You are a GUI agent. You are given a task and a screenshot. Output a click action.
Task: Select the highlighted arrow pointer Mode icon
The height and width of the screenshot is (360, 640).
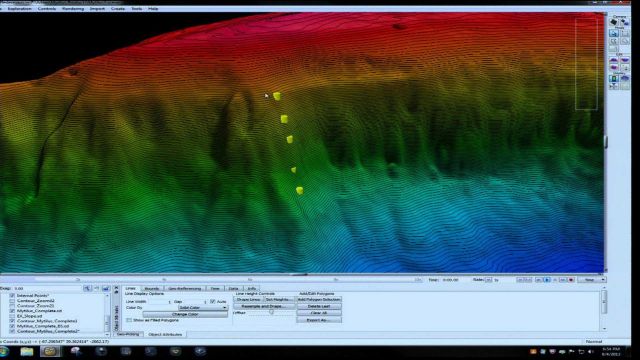[613, 33]
